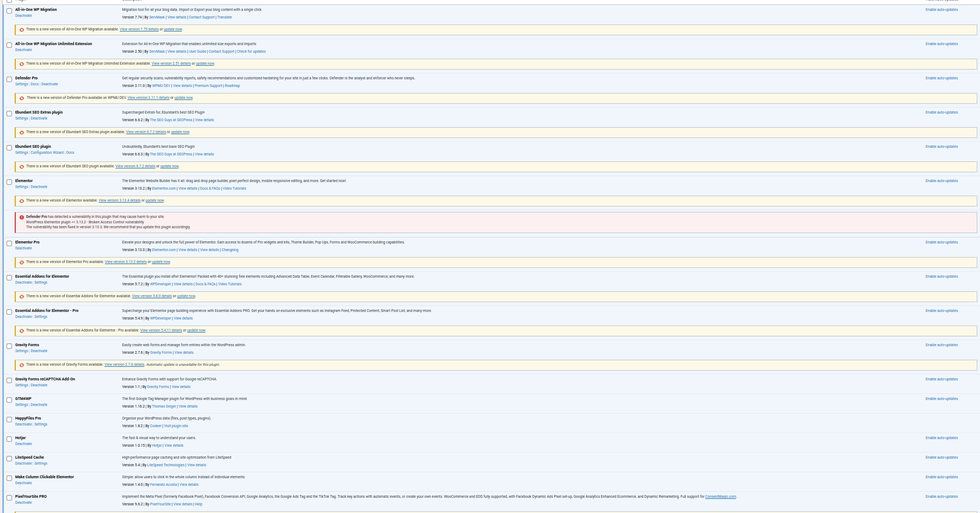The height and width of the screenshot is (513, 980).
Task: Click the update icon in the Ebundant SEO Extras notice
Action: (22, 133)
